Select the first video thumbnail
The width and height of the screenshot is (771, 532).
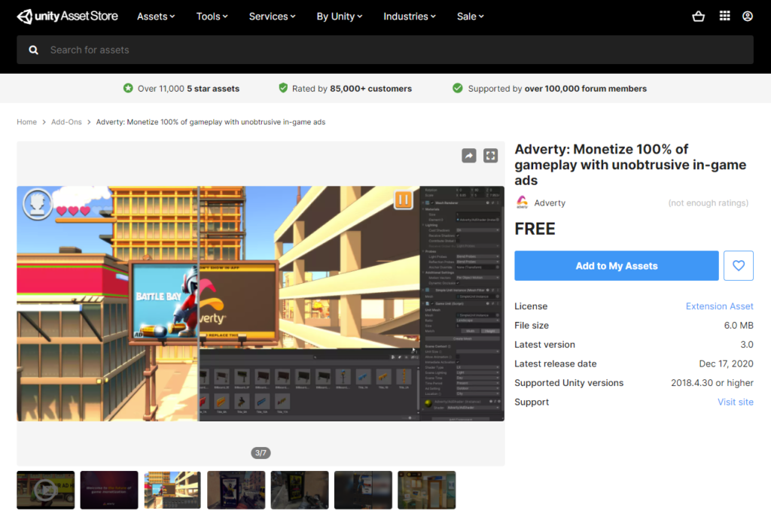[x=46, y=490]
